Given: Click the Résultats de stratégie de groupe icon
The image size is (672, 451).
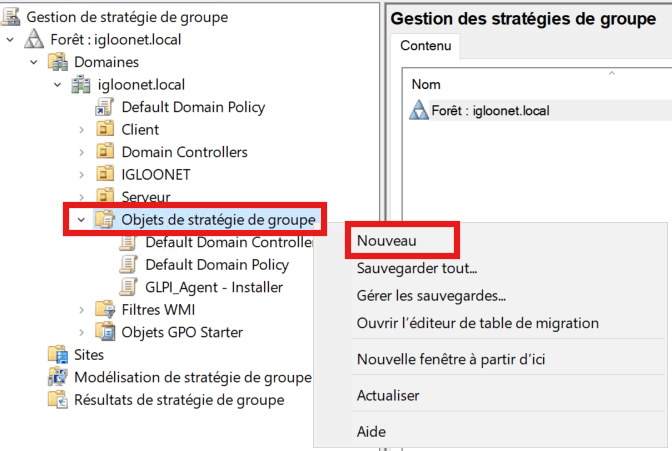Looking at the screenshot, I should click(x=58, y=400).
